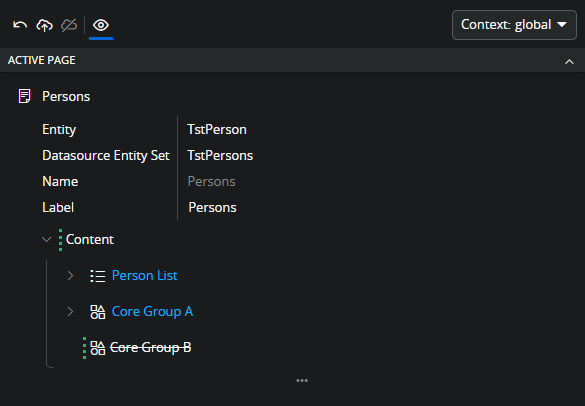Click the cloud upload publish icon

[44, 25]
